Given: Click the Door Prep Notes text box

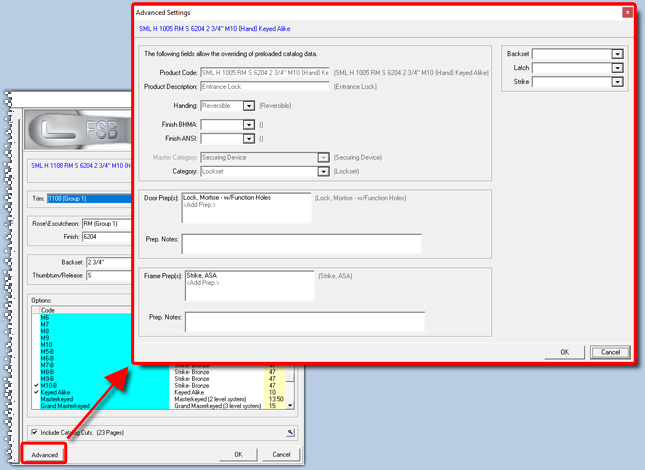Looking at the screenshot, I should (x=301, y=243).
